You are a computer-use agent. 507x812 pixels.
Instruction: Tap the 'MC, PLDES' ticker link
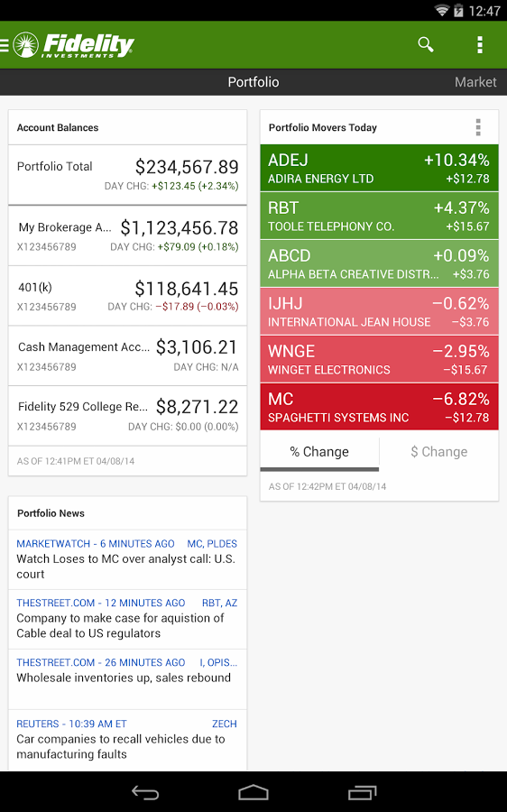(212, 544)
